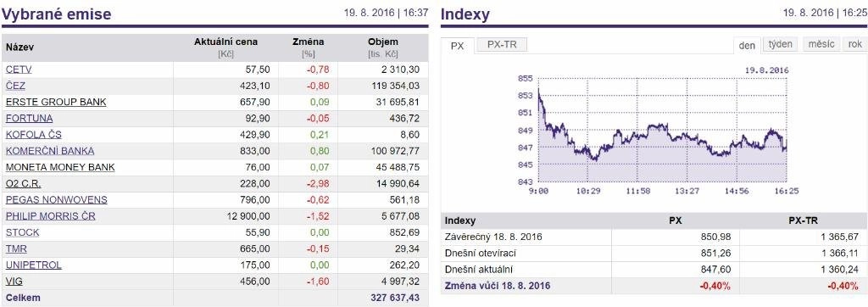Screen dimensions: 868x307
Task: Open ERSTE GROUP BANK details
Action: (x=56, y=102)
